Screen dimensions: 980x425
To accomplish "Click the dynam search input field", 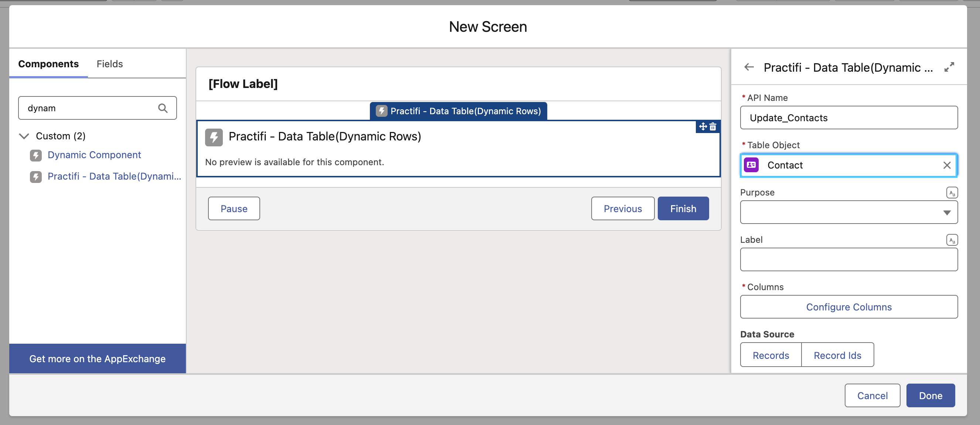I will tap(98, 108).
